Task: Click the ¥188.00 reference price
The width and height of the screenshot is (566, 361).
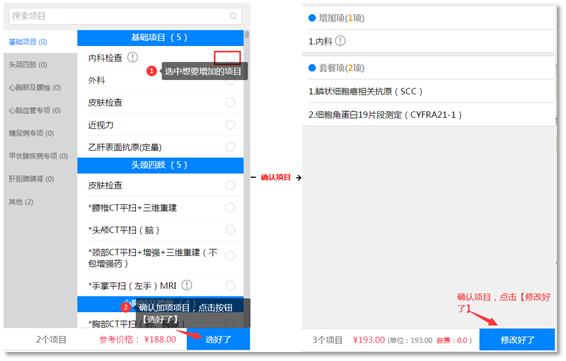Action: (x=160, y=339)
